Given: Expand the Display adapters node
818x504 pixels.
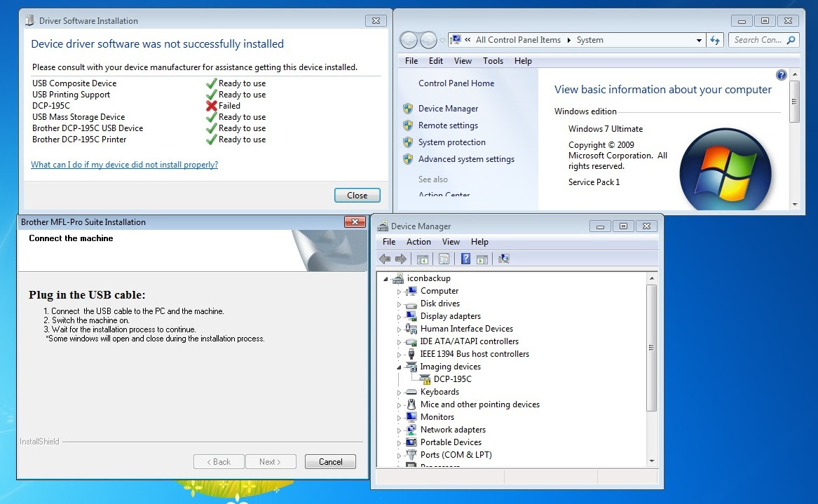Looking at the screenshot, I should click(x=399, y=317).
